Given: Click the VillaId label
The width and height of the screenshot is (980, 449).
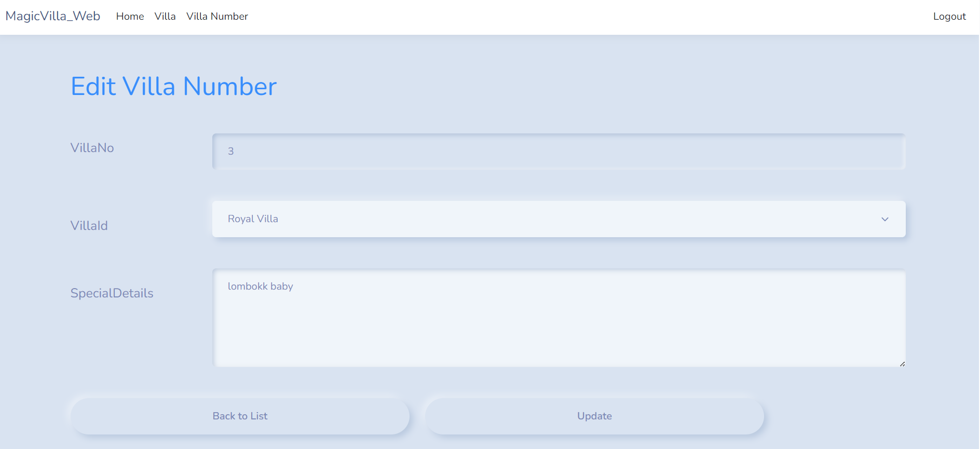Looking at the screenshot, I should 89,226.
